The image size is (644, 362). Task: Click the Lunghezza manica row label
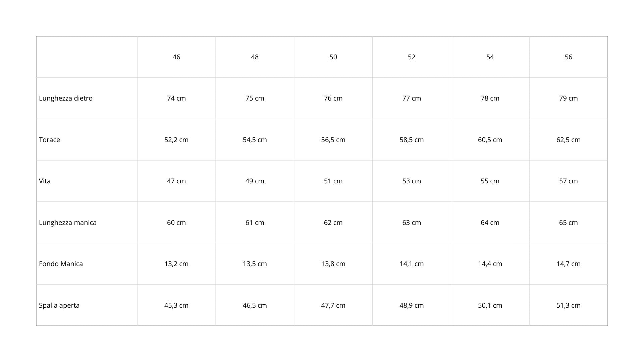pos(68,223)
